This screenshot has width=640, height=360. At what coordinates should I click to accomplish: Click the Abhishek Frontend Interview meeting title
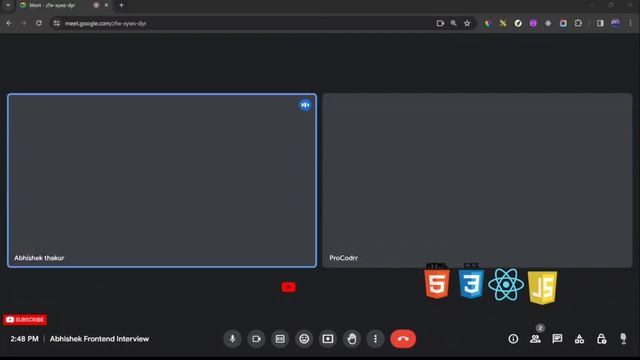click(x=99, y=339)
